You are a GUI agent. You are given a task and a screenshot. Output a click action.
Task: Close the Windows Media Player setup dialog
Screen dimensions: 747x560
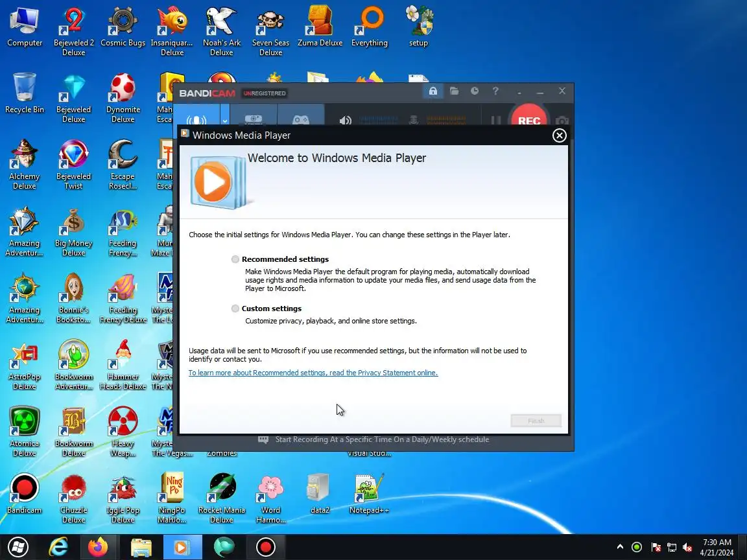tap(560, 135)
